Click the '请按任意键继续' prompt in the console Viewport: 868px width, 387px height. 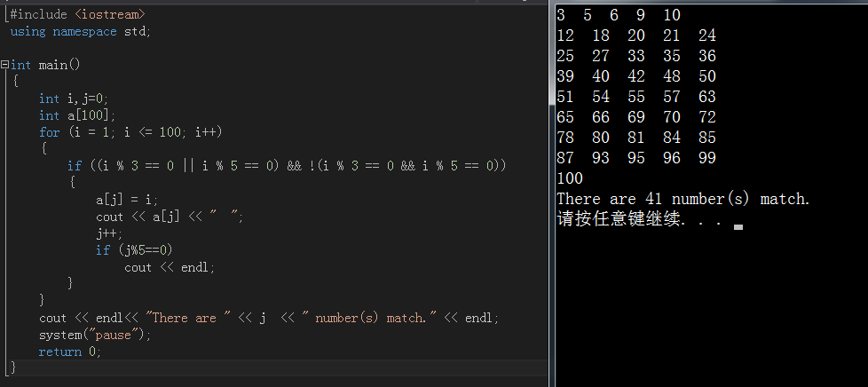(x=639, y=220)
